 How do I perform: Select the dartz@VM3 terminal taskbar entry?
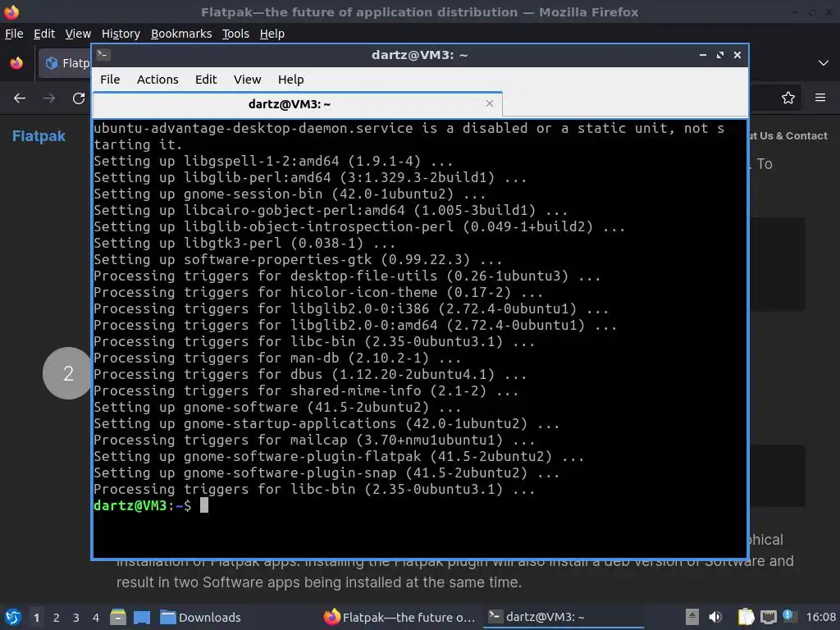pos(563,617)
